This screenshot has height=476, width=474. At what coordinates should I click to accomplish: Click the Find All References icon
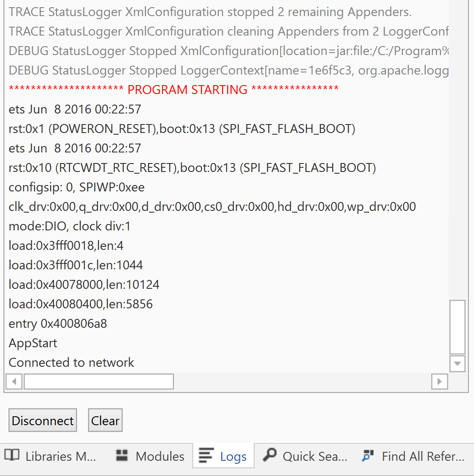point(367,456)
